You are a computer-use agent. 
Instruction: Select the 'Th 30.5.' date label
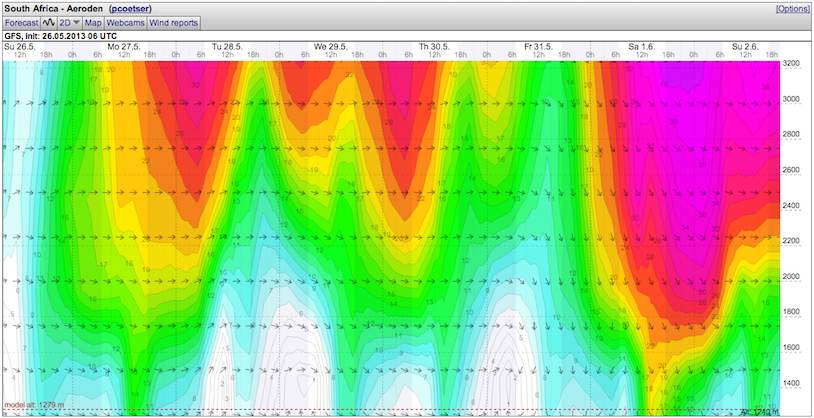click(x=435, y=46)
